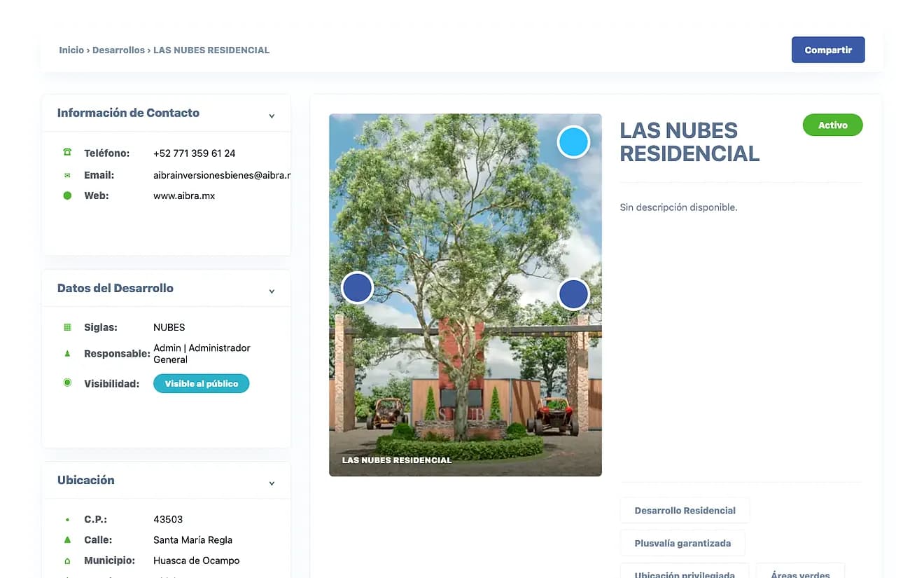Click the Municipio building icon
The width and height of the screenshot is (924, 578).
click(x=67, y=560)
